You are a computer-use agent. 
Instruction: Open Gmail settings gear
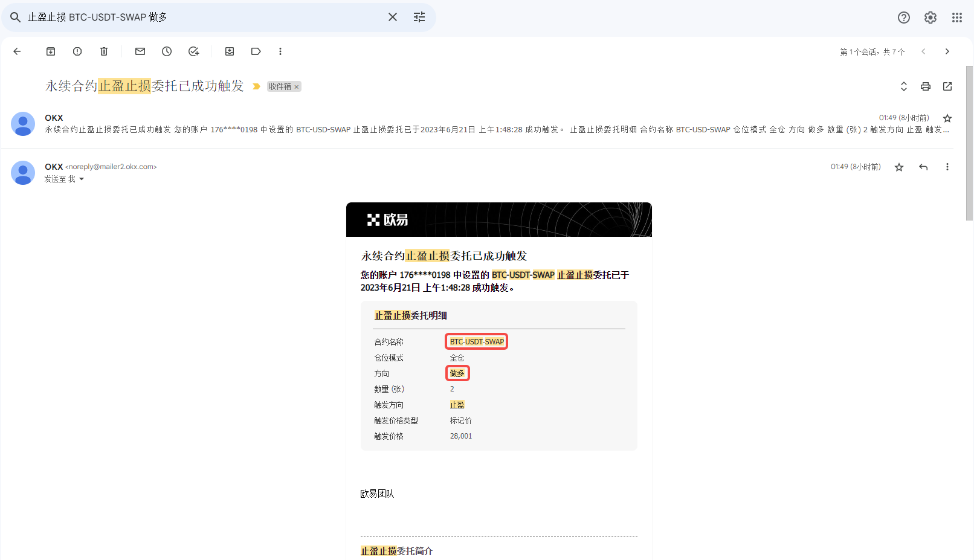tap(930, 18)
